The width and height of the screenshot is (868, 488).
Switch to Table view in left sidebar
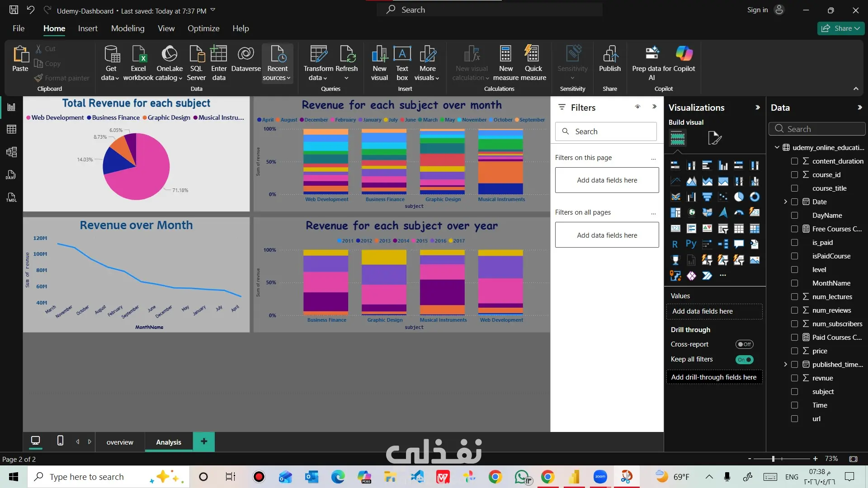11,130
